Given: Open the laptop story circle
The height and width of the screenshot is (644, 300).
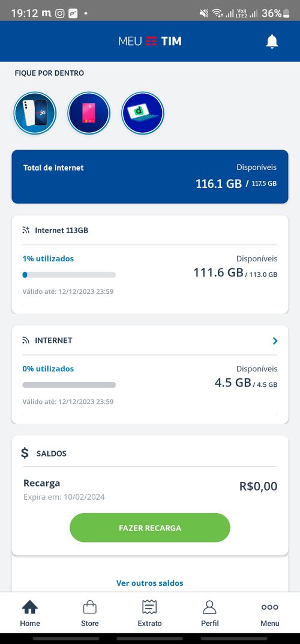Looking at the screenshot, I should click(143, 113).
